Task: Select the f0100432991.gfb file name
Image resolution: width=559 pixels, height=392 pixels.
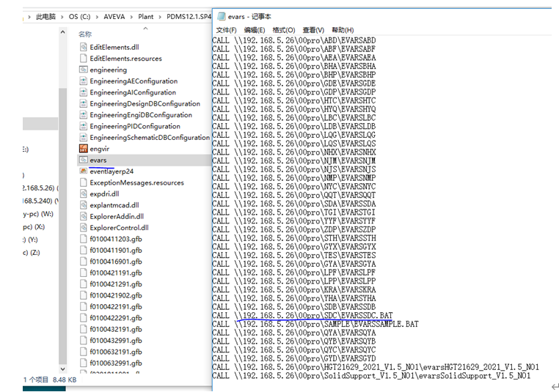Action: [116, 341]
